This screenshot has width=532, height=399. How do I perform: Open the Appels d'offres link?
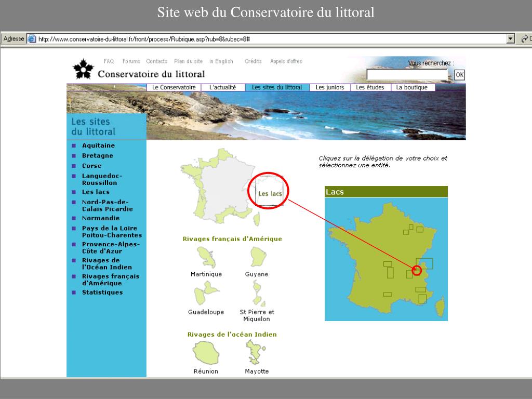286,61
